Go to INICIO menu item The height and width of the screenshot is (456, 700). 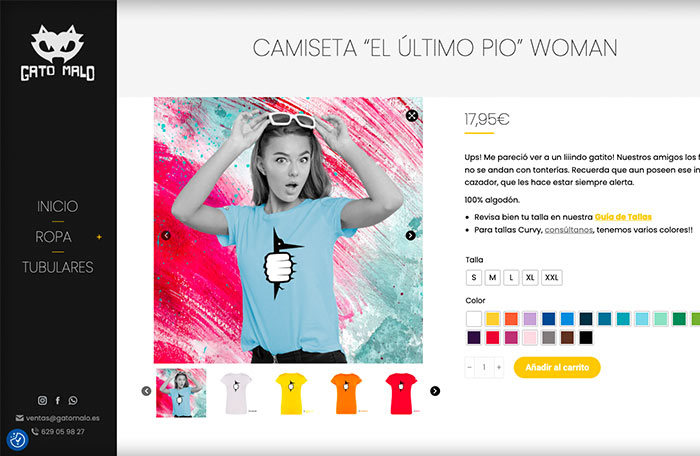(58, 206)
